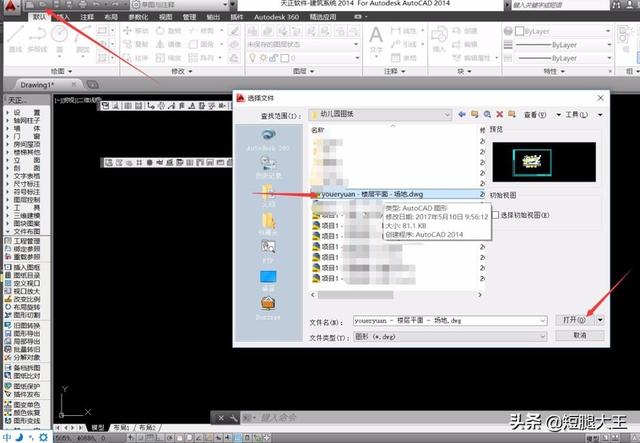Tick the 选择初始视图 checkbox
The image size is (640, 443).
(496, 215)
